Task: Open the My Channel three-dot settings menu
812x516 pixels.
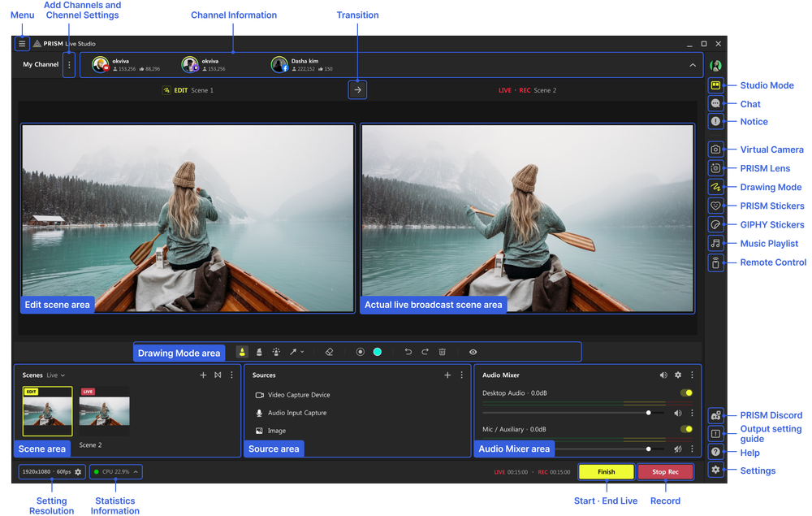Action: tap(69, 64)
